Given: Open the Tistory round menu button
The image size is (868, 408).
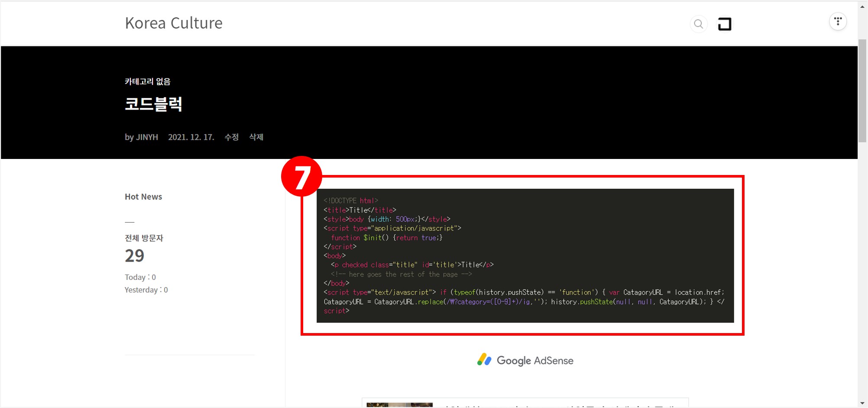Looking at the screenshot, I should tap(838, 21).
